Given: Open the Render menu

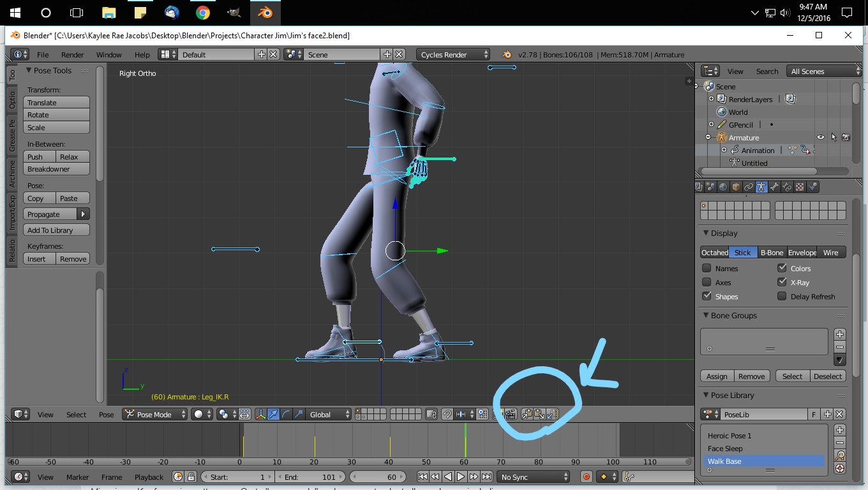Looking at the screenshot, I should point(72,55).
